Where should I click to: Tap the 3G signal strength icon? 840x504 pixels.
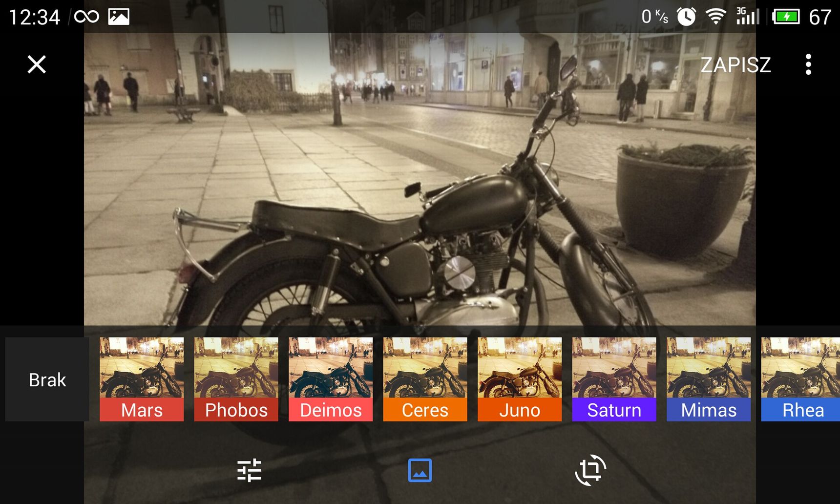[x=748, y=16]
